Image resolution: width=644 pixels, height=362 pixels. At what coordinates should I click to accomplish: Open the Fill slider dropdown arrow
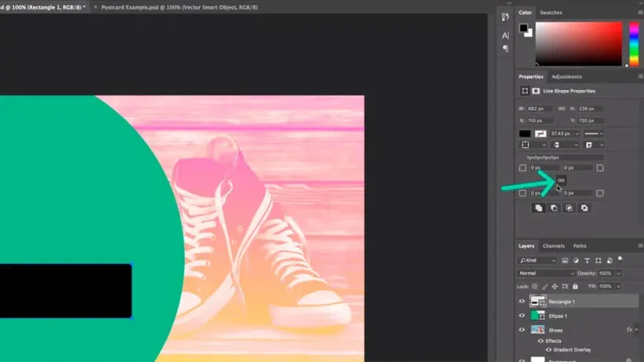coord(618,286)
